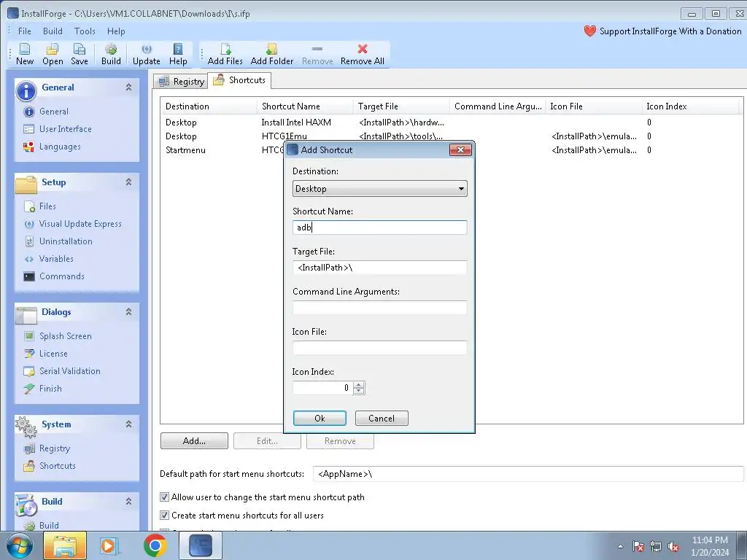This screenshot has width=747, height=560.
Task: Open Finish under Dialogs
Action: coord(43,389)
